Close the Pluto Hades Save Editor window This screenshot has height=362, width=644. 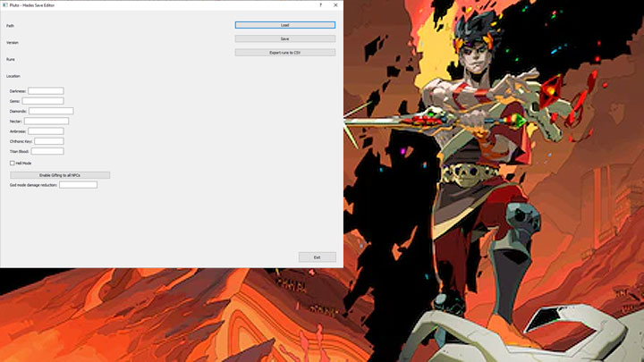coord(335,5)
